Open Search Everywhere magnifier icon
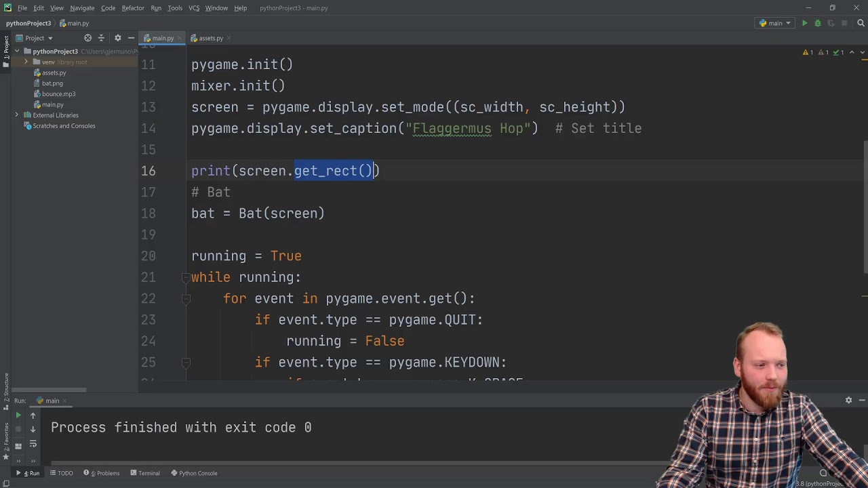 click(861, 23)
